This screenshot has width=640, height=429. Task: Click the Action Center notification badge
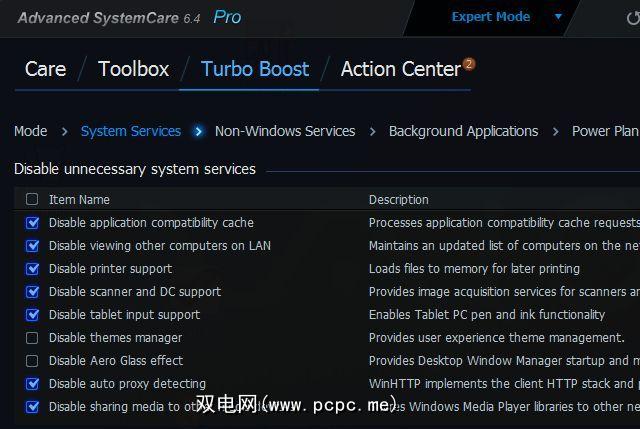coord(468,64)
